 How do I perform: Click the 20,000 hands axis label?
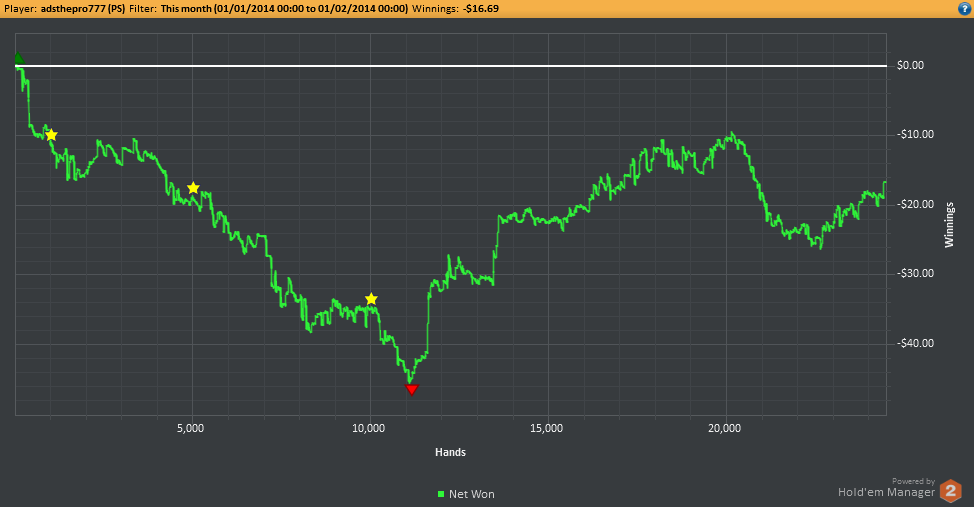(x=724, y=428)
